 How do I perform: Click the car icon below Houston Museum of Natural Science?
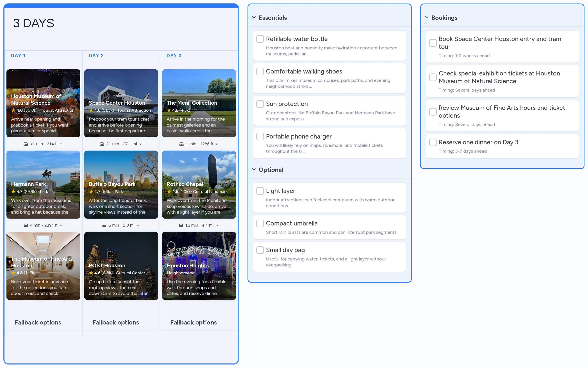pos(25,144)
